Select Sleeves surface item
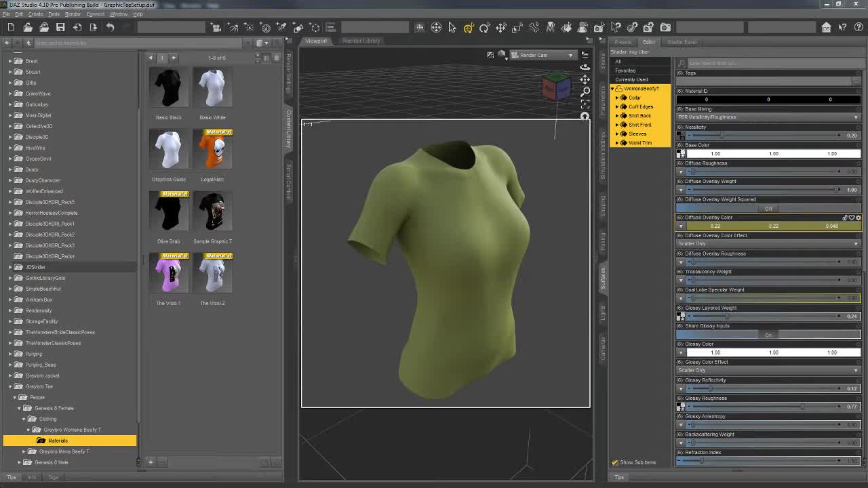 (637, 134)
